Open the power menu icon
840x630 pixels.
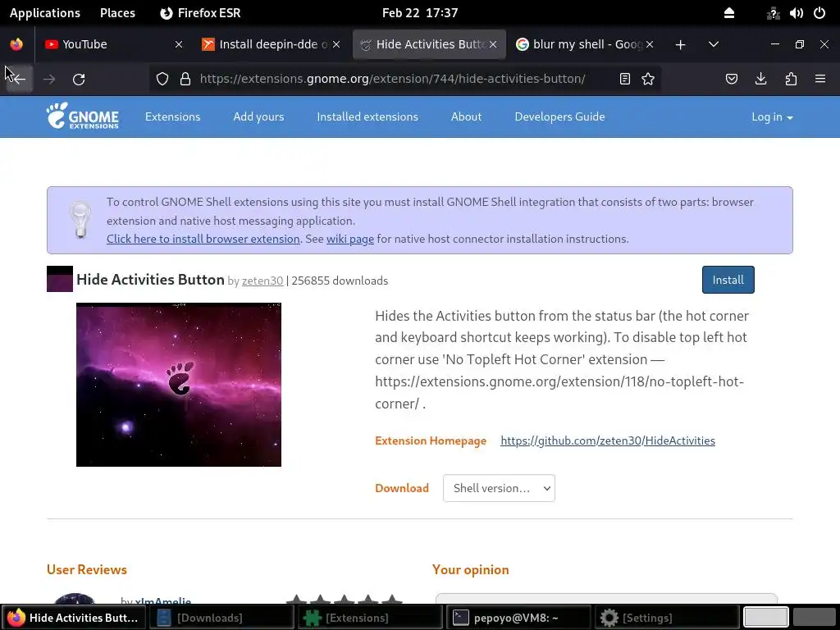(x=819, y=13)
